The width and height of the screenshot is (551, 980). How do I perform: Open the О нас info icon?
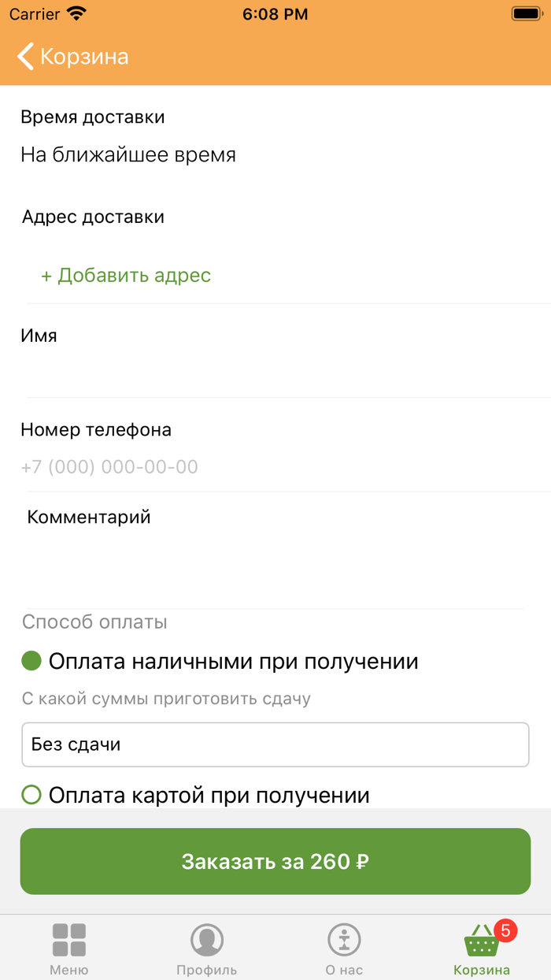click(x=344, y=939)
